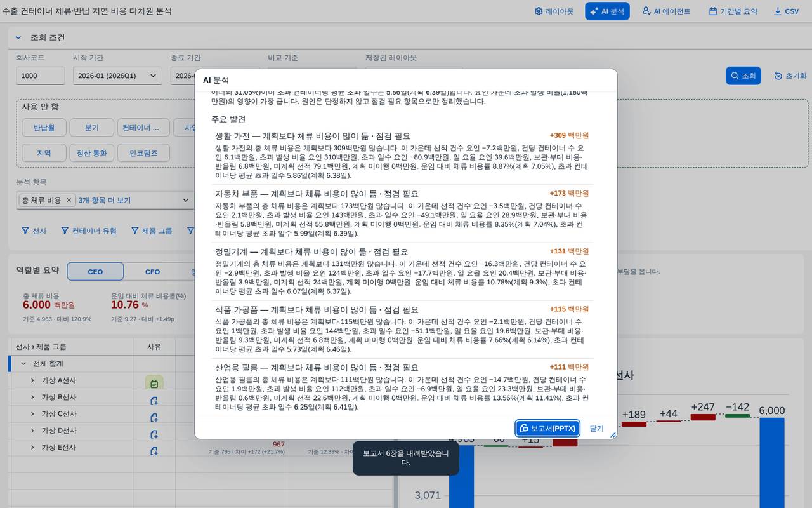Open the 선사 filter funnel
812x508 pixels.
click(x=34, y=231)
